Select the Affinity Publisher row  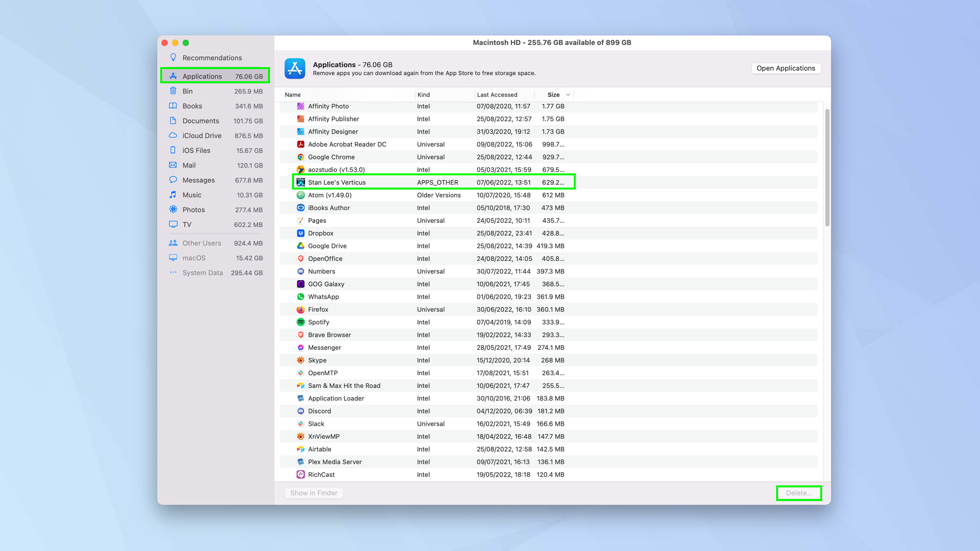tap(548, 119)
